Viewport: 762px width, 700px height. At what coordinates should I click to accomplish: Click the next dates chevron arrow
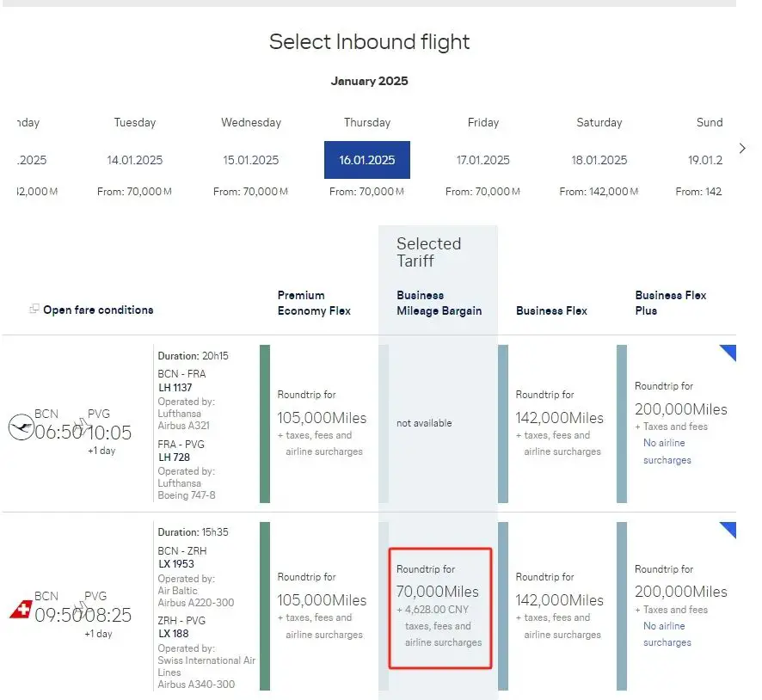742,148
